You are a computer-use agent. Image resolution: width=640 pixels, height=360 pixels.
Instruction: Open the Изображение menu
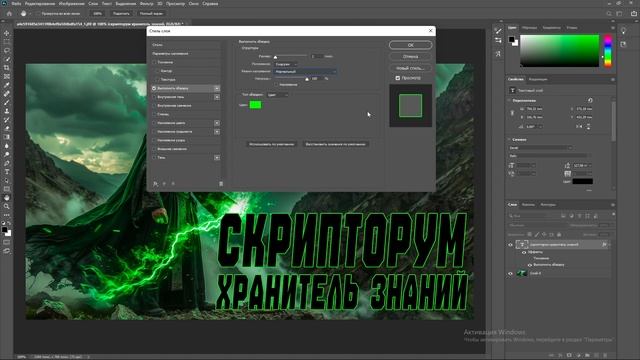coord(71,4)
